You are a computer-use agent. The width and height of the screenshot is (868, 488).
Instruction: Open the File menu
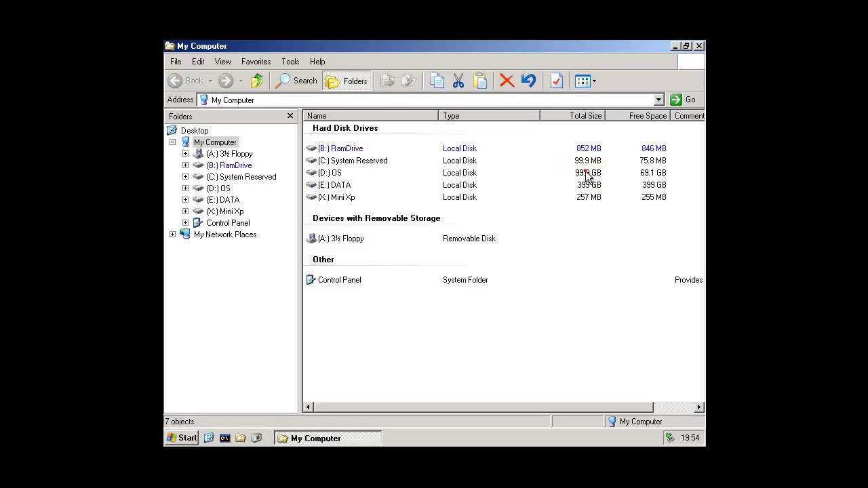[176, 62]
